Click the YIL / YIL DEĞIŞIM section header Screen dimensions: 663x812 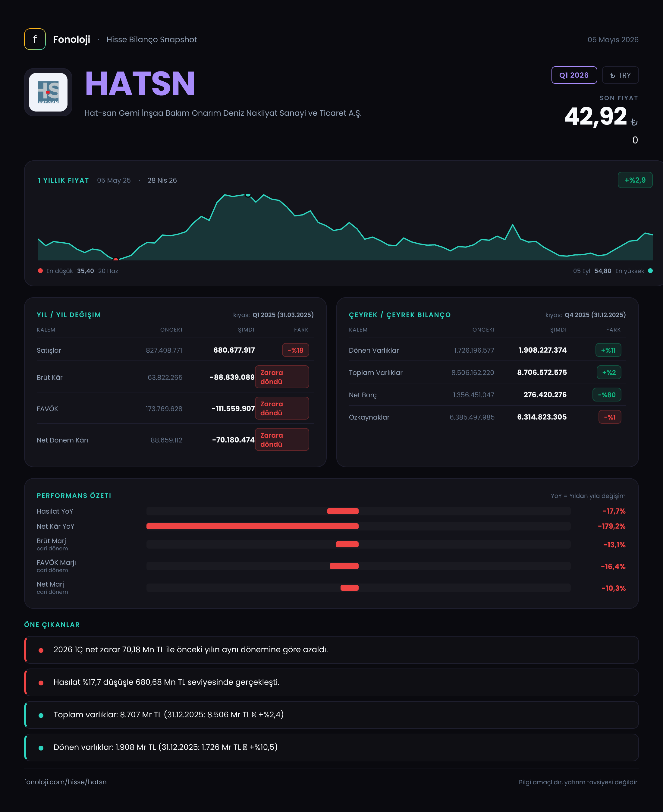point(69,315)
